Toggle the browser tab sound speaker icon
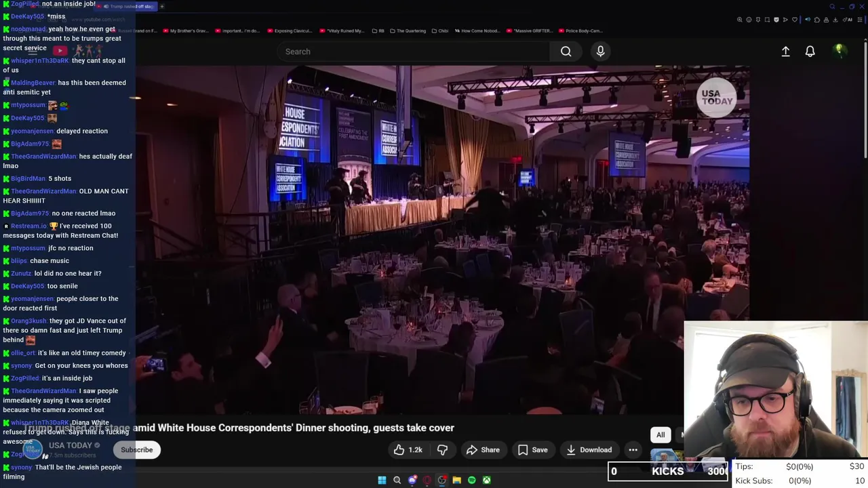Viewport: 868px width, 488px height. coord(808,20)
